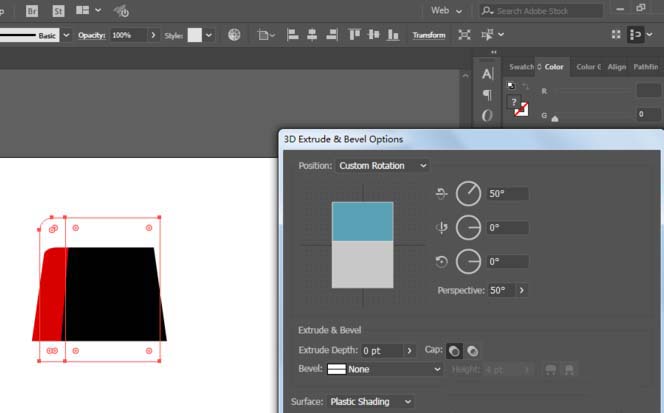Click the fill and stroke swatch in Color panel
This screenshot has height=413, width=664.
click(x=517, y=106)
